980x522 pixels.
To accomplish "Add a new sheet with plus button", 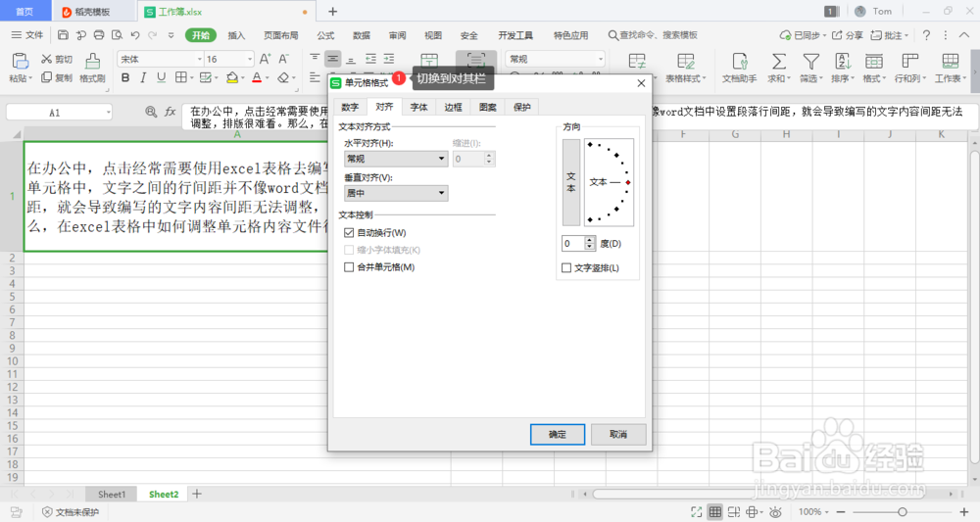I will click(x=197, y=494).
